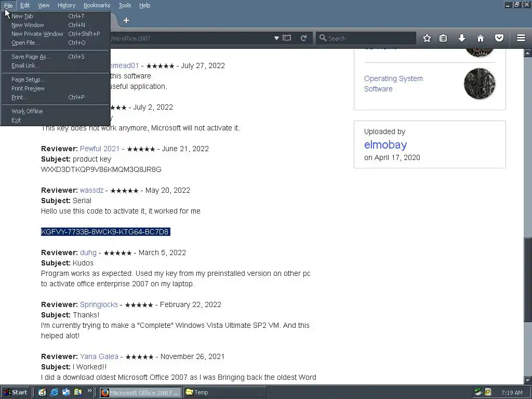Image resolution: width=532 pixels, height=399 pixels.
Task: Open a new tab with plus button
Action: [x=126, y=20]
